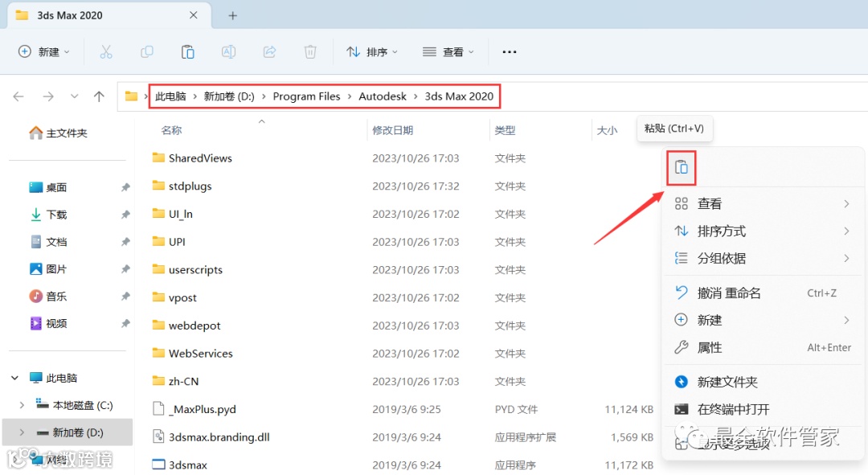Select the SharedViews folder
The height and width of the screenshot is (475, 868).
[x=192, y=158]
